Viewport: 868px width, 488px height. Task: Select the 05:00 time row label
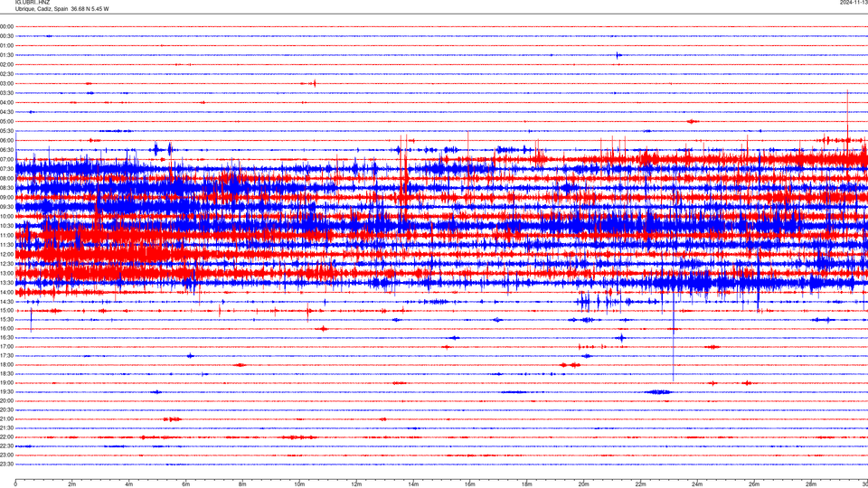click(x=6, y=121)
